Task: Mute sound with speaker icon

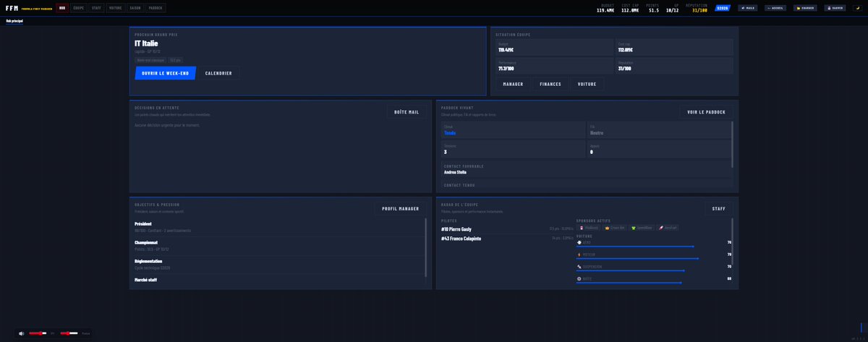Action: [21, 333]
